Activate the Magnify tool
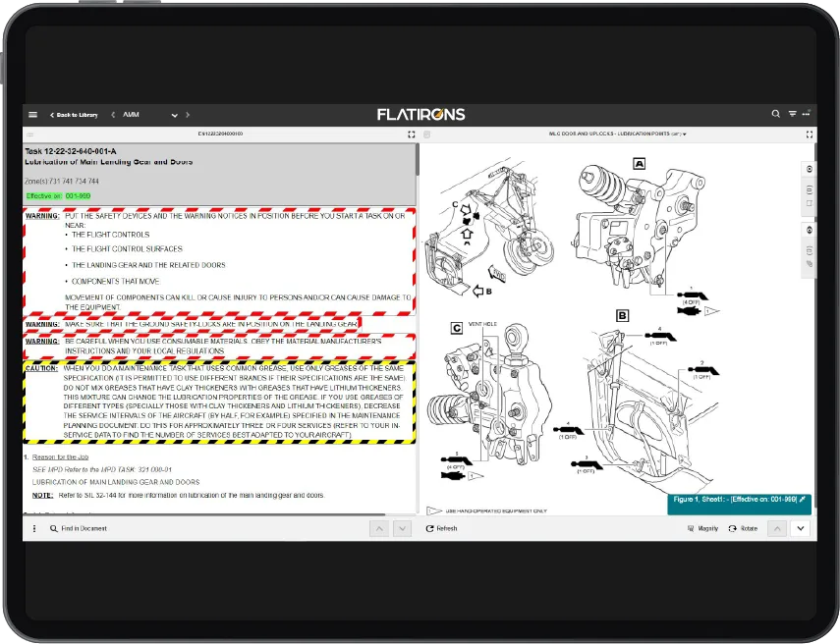 pos(702,528)
